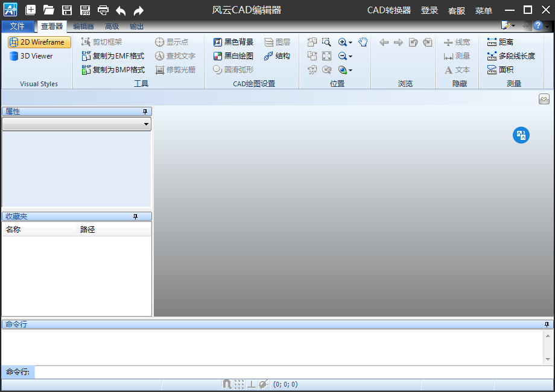Open a file with the folder icon
The image size is (555, 392).
click(48, 10)
